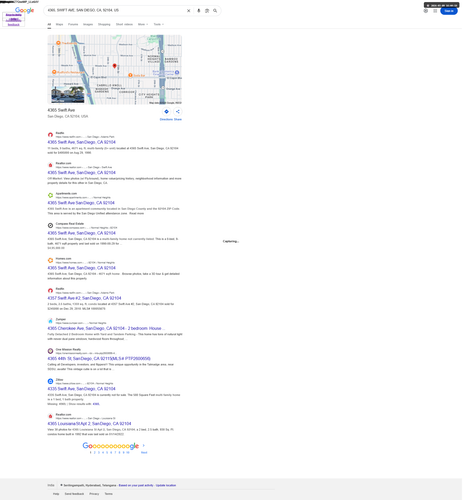Open Google Lens image search icon

207,11
